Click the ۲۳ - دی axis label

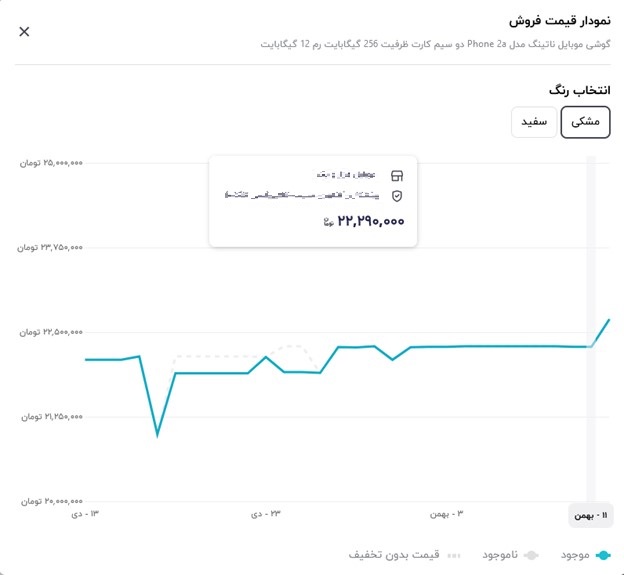265,514
